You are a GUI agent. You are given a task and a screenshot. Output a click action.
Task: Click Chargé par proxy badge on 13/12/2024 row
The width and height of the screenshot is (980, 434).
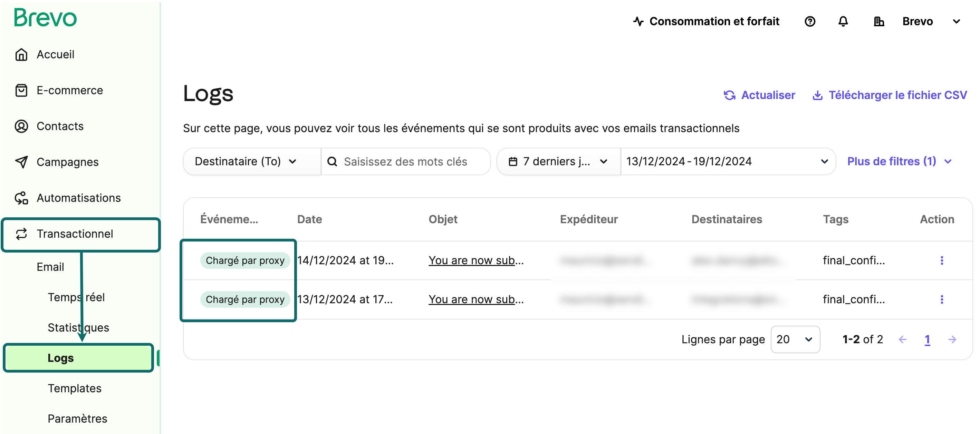[245, 299]
